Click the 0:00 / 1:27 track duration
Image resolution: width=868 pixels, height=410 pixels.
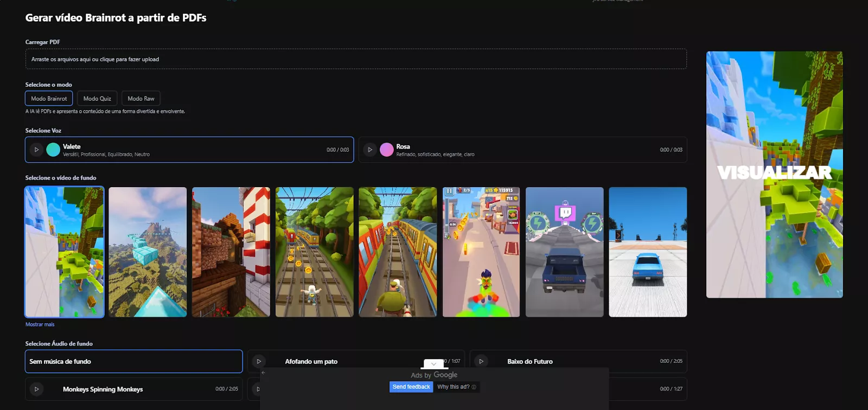pyautogui.click(x=671, y=389)
